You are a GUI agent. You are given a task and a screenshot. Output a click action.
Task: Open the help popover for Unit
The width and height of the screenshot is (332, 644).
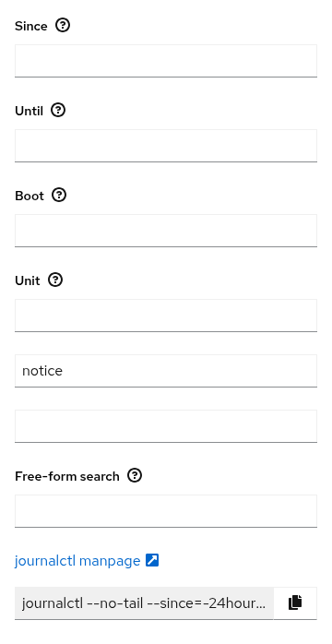(55, 280)
